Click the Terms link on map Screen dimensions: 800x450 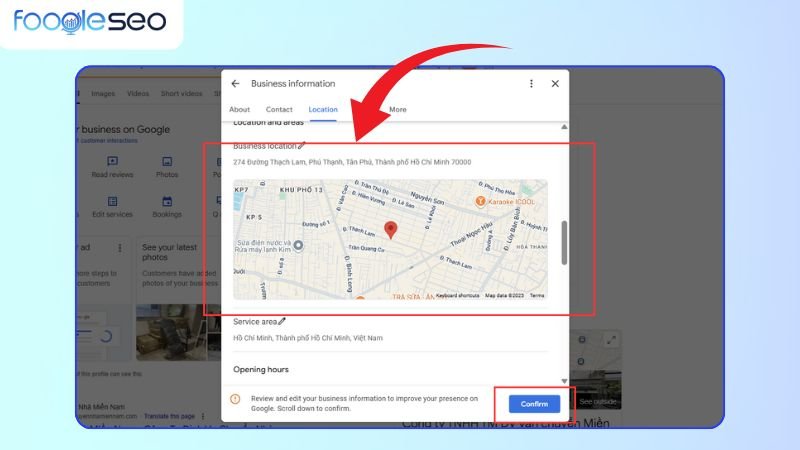pos(537,296)
